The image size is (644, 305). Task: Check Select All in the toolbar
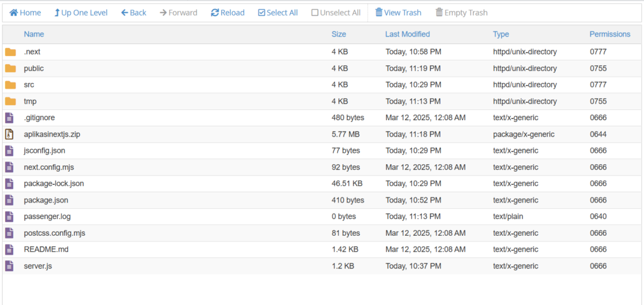pyautogui.click(x=278, y=13)
